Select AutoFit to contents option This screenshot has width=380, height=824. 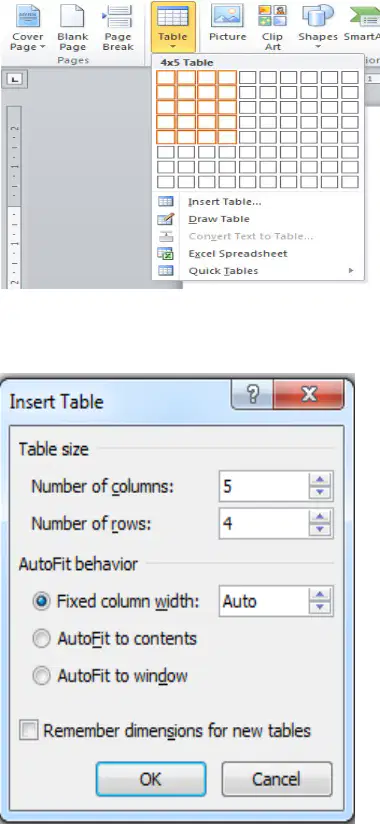(x=41, y=639)
